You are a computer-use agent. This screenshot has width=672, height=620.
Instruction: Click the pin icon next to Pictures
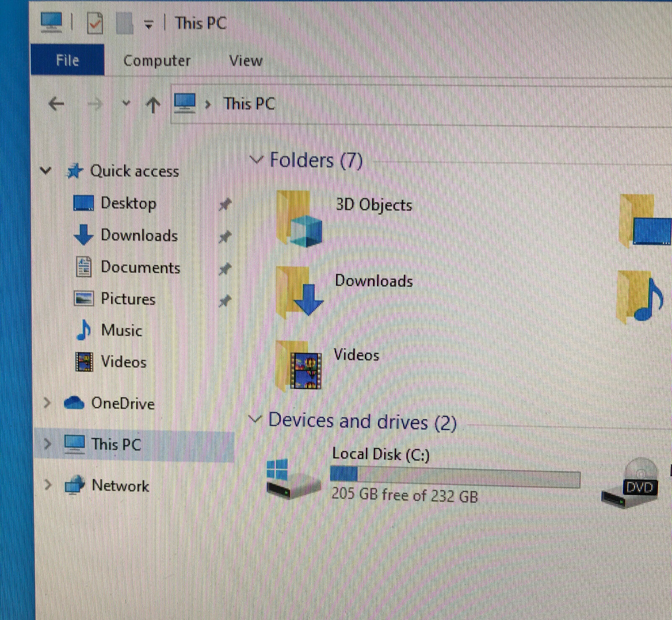coord(225,301)
